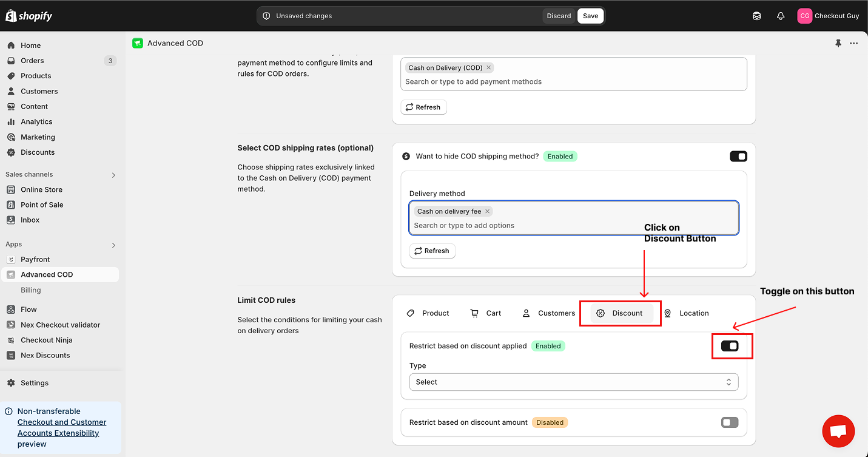
Task: Save the unsaved changes
Action: point(590,16)
